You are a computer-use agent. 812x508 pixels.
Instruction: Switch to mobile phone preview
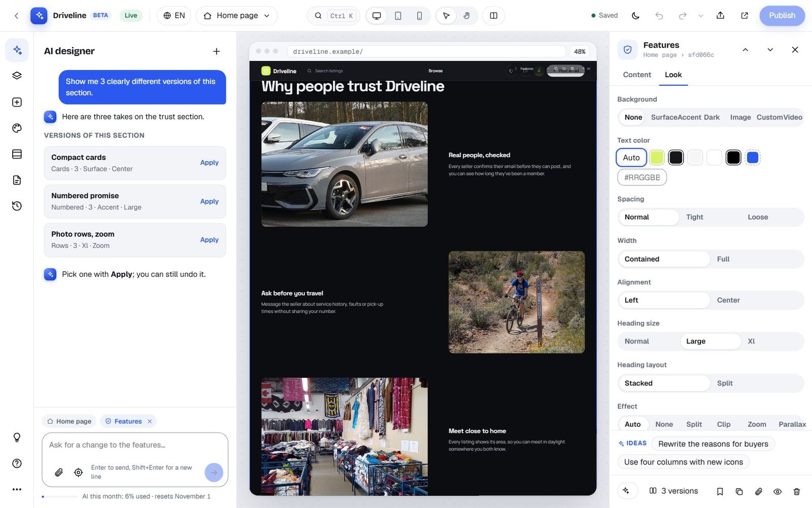419,16
